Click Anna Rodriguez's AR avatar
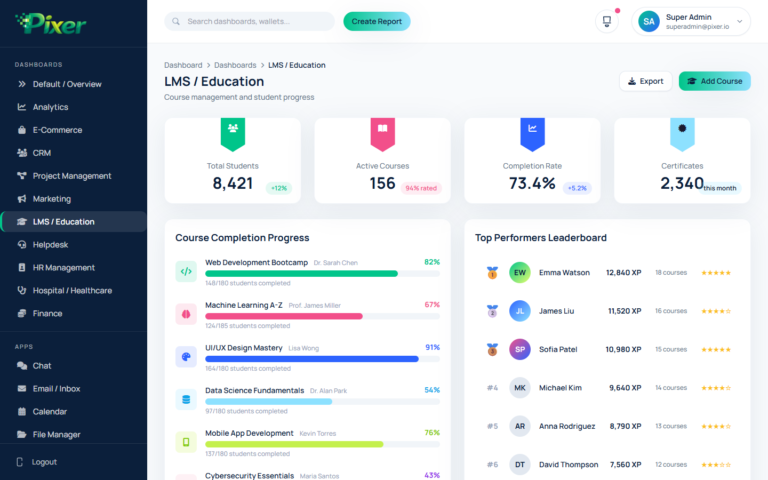Image resolution: width=768 pixels, height=480 pixels. click(x=520, y=426)
